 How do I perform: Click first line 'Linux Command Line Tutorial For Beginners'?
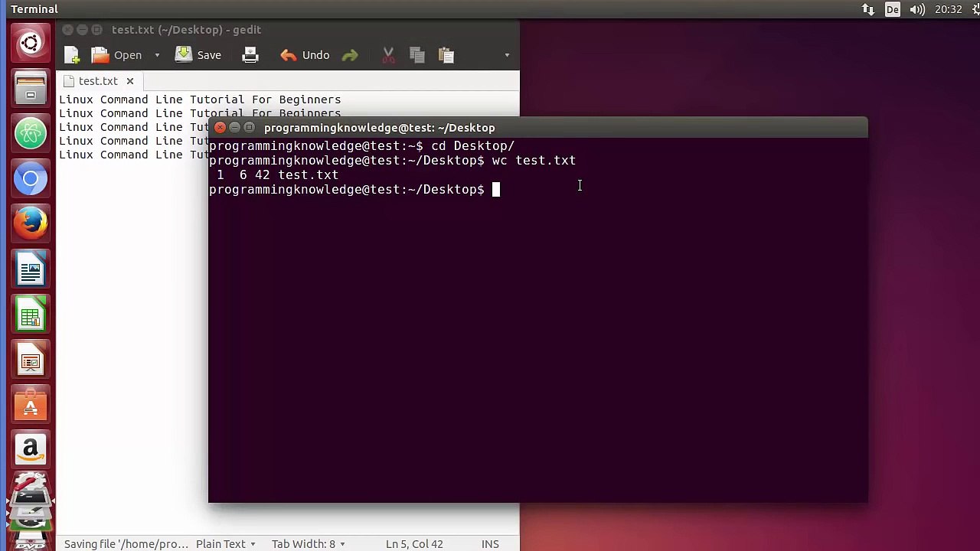tap(200, 99)
